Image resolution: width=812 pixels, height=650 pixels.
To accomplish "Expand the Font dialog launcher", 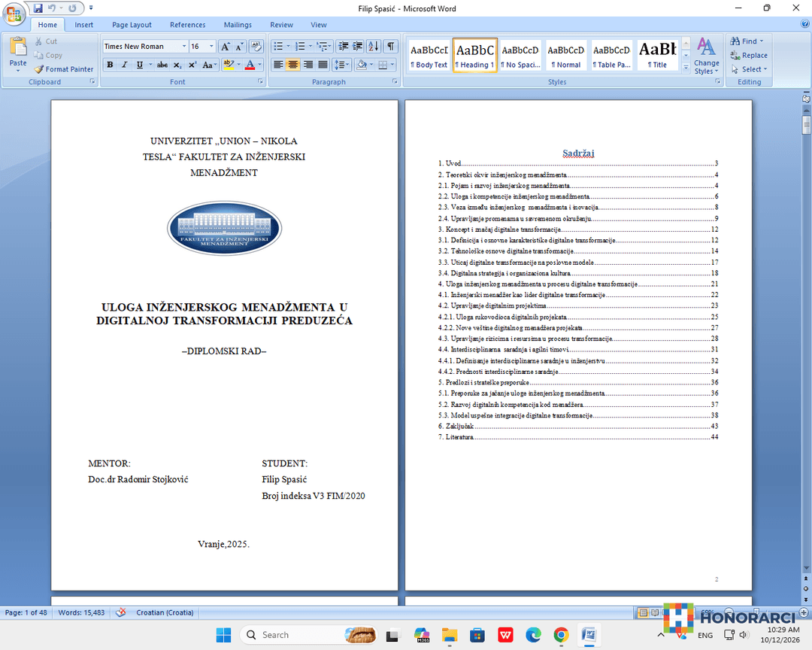I will (x=260, y=81).
